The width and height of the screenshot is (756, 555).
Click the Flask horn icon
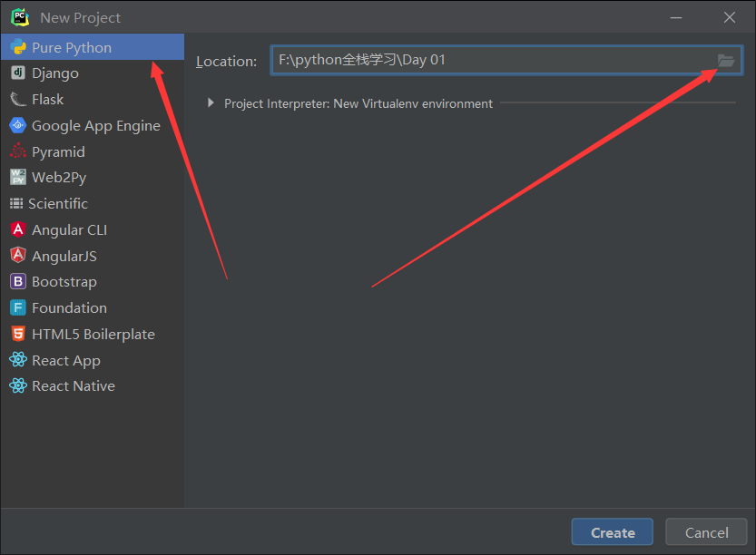[x=18, y=99]
